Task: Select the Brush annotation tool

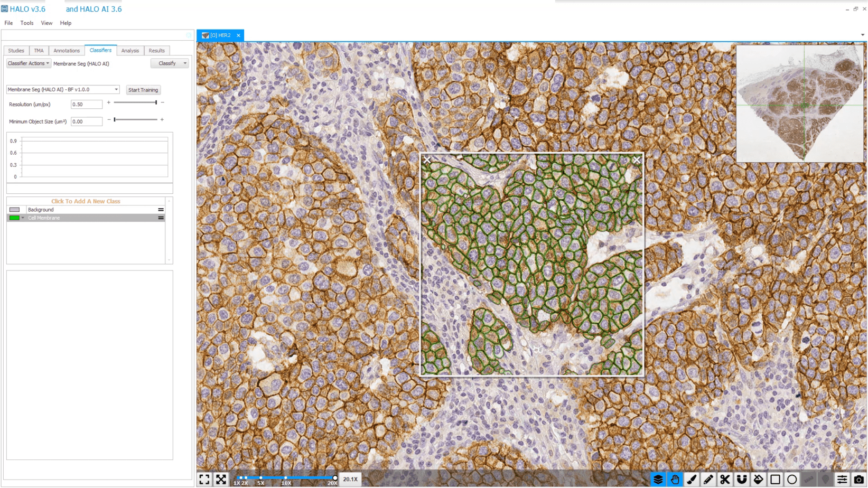Action: pyautogui.click(x=692, y=480)
